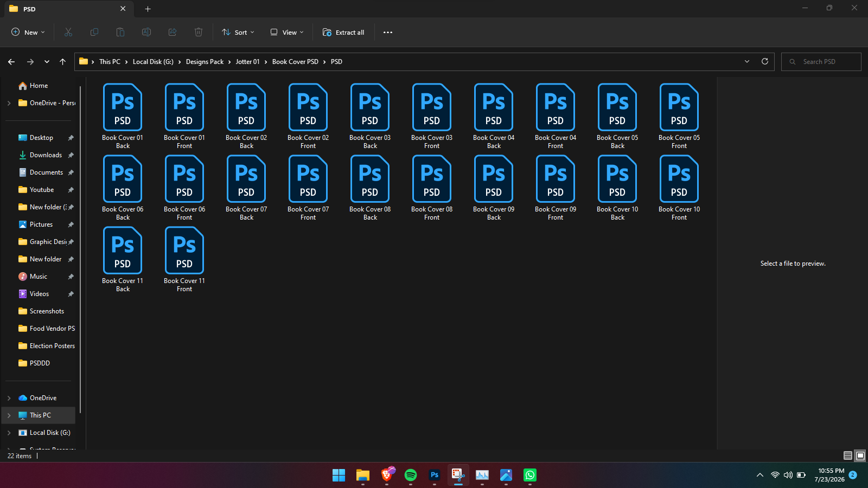
Task: Open Music in quick access
Action: (39, 277)
